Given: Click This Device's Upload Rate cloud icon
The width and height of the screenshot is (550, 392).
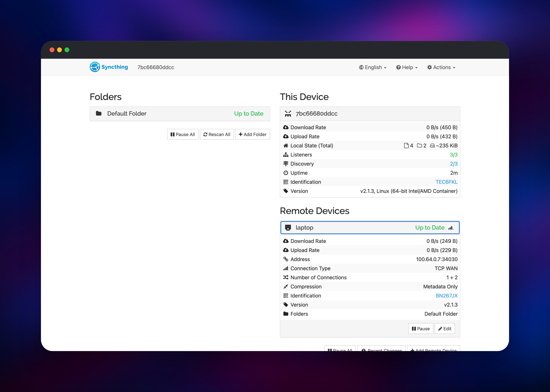Looking at the screenshot, I should pos(286,136).
